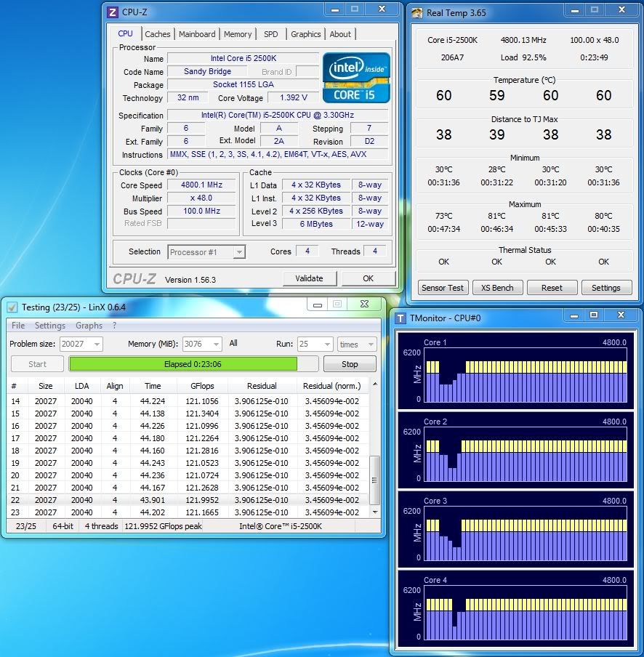Image resolution: width=644 pixels, height=657 pixels.
Task: Open the File menu in LinX
Action: coord(18,326)
